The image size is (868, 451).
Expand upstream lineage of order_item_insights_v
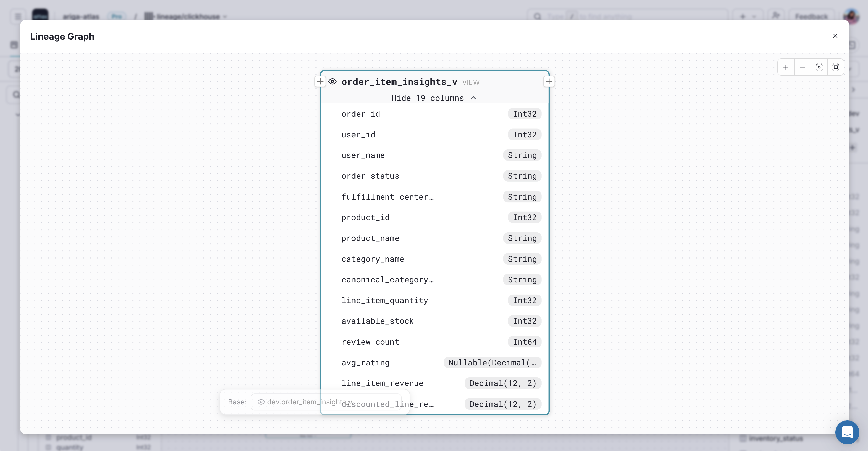click(320, 81)
